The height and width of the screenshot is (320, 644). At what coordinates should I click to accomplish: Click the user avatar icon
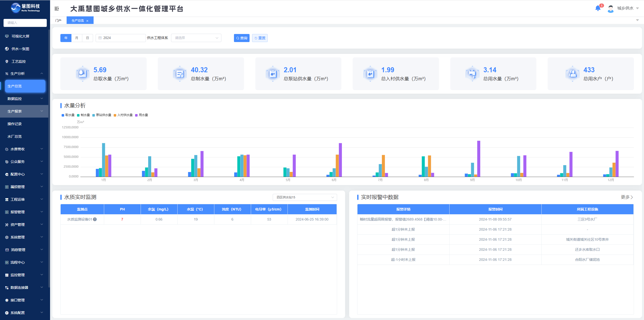[x=611, y=9]
